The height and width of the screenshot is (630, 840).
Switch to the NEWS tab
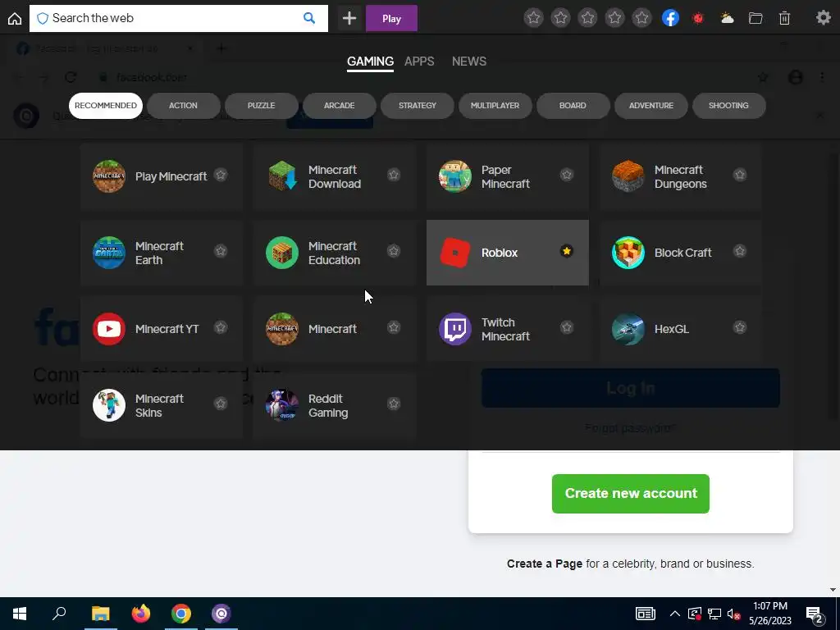point(469,62)
